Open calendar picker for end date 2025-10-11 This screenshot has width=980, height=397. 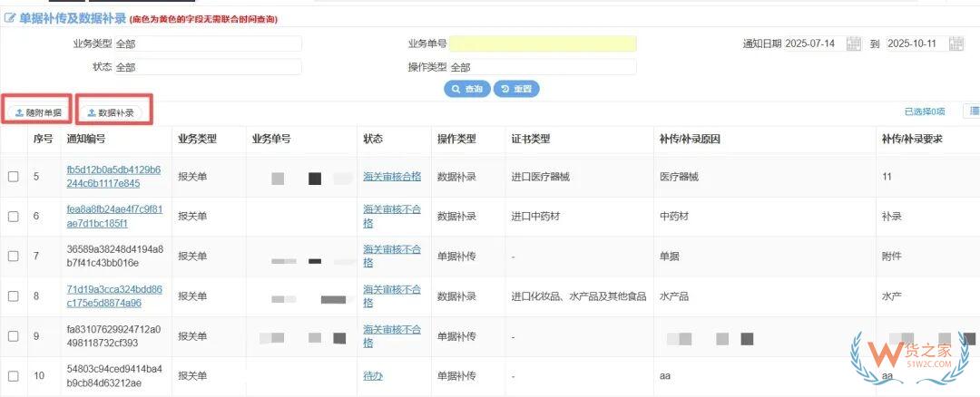[956, 44]
